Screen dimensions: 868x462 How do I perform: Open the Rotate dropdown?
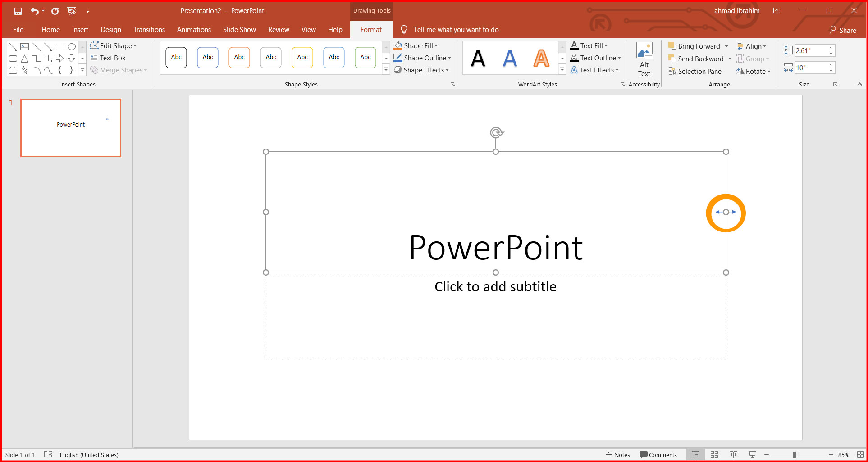(x=753, y=72)
